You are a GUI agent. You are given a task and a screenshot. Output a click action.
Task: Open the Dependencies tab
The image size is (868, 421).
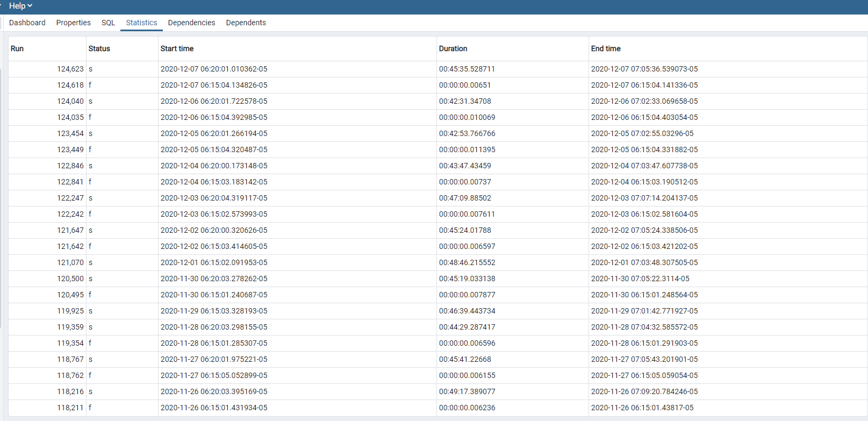pos(191,23)
